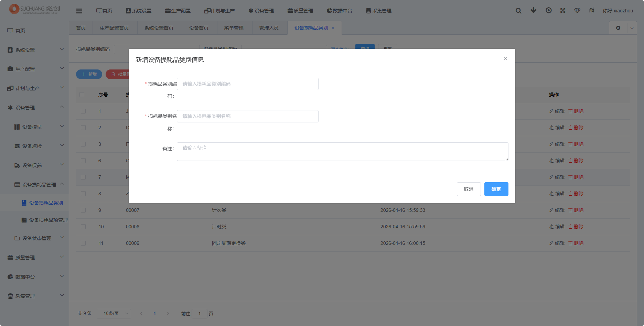Viewport: 644px width, 326px height.
Task: Expand 设备保养 submenu
Action: point(34,165)
